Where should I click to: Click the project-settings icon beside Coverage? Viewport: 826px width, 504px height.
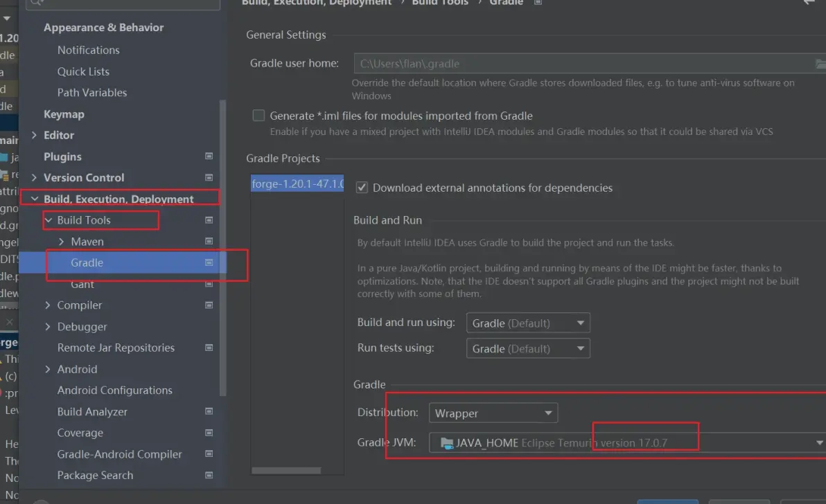209,433
